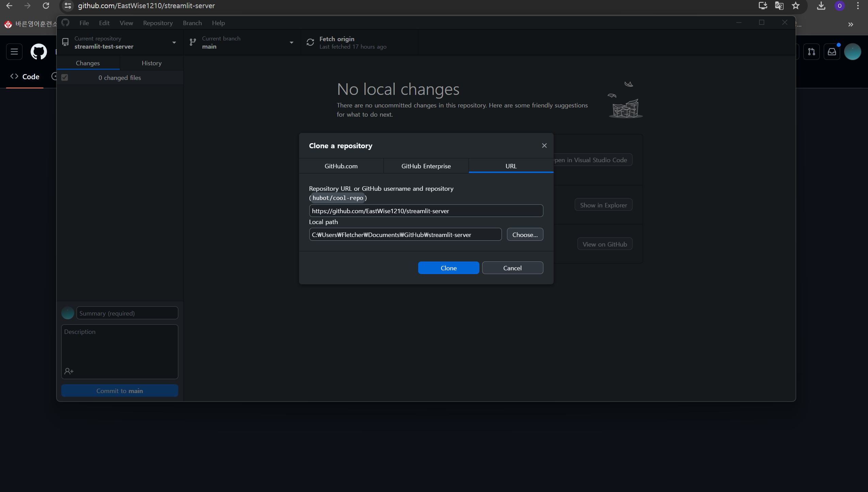Click the browser Back arrow
Viewport: 868px width, 492px height.
click(9, 6)
